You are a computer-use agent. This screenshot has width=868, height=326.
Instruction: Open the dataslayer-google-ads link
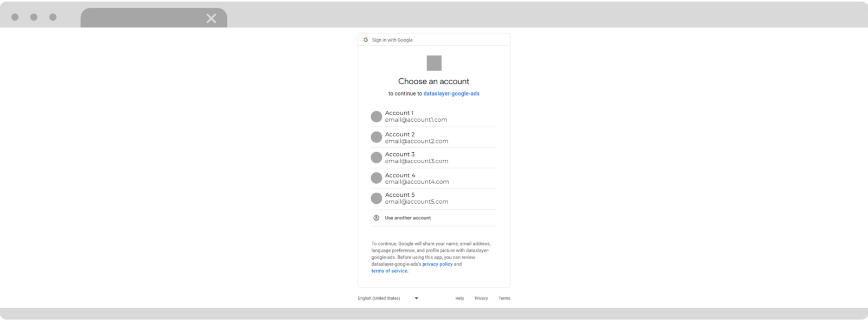[451, 93]
